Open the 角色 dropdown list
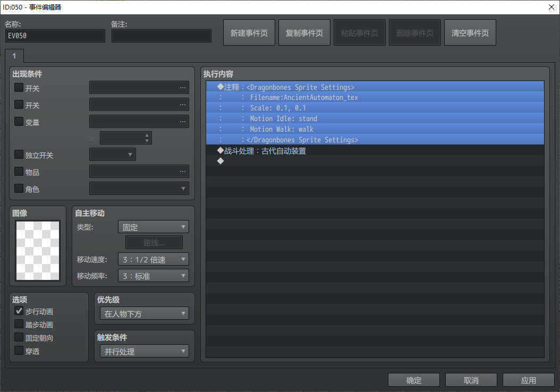The image size is (560, 392). click(139, 188)
